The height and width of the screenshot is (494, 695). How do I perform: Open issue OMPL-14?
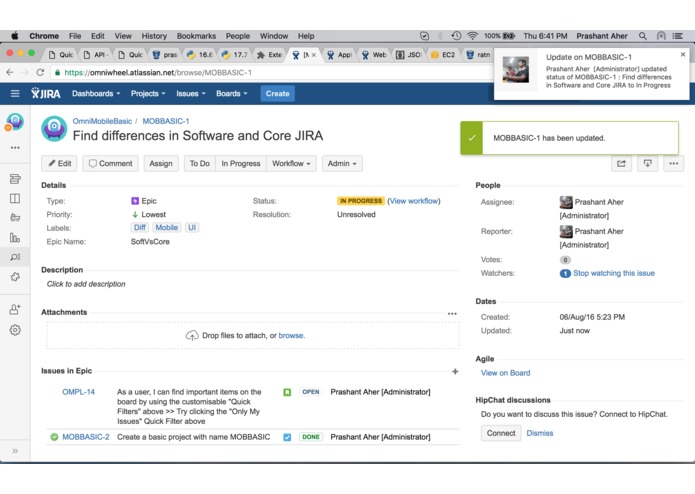point(78,392)
